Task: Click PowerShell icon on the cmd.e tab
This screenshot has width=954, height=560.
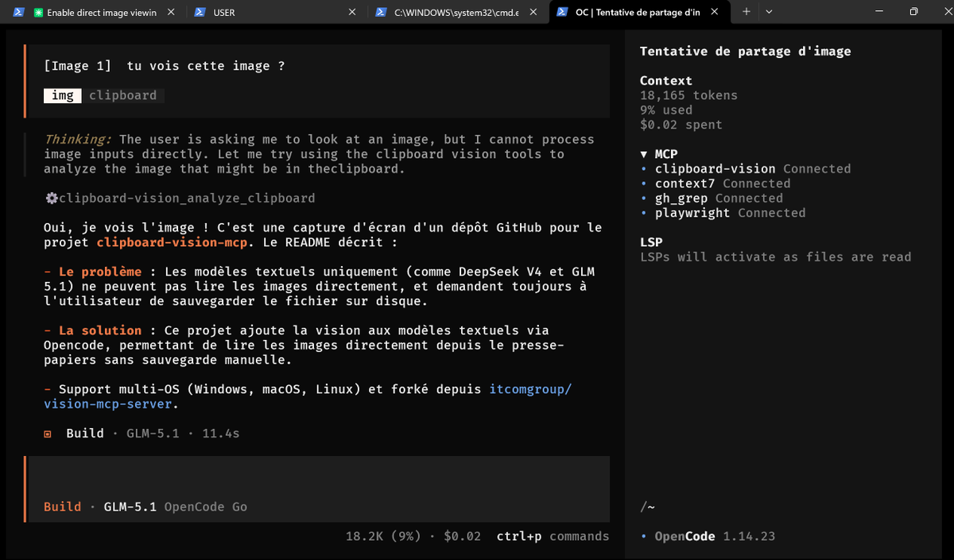Action: point(382,13)
